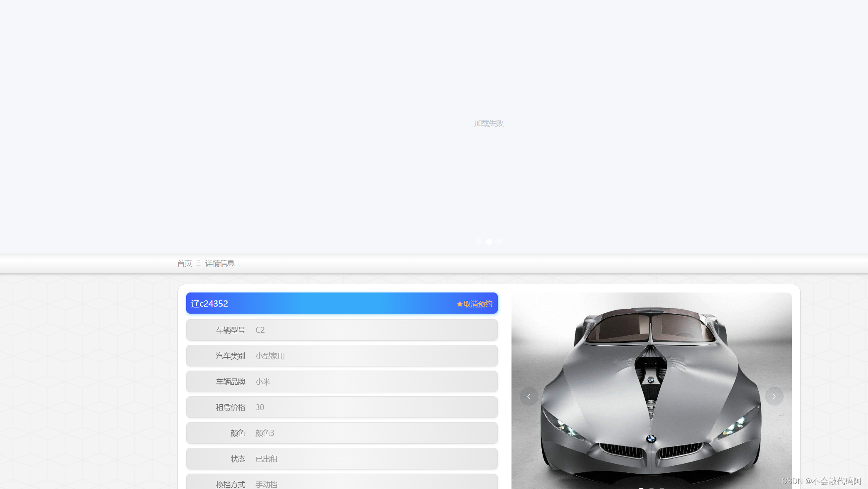Click the previous image arrow on car photo
Viewport: 868px width, 489px height.
[x=529, y=396]
